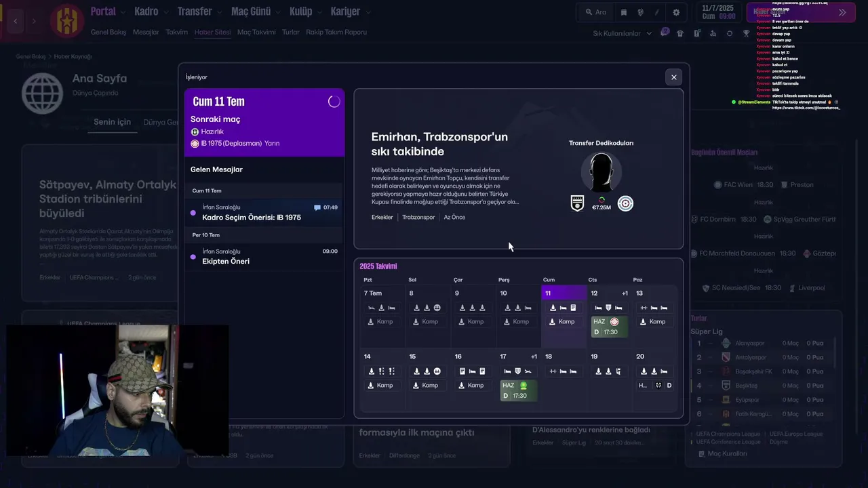Click the Erkekler tag on Emirhan story

point(382,218)
